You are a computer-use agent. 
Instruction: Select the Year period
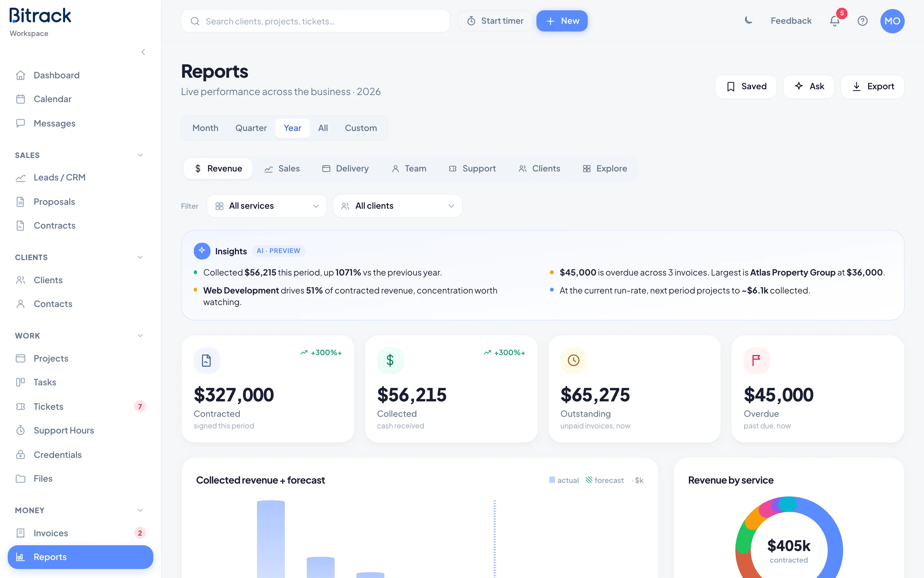click(293, 128)
